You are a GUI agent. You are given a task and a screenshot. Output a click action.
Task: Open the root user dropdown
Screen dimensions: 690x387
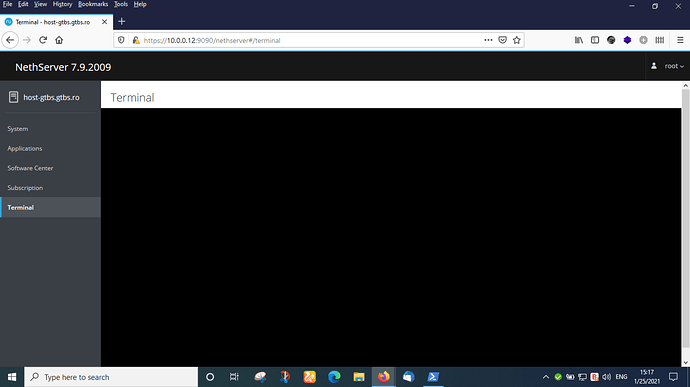674,66
